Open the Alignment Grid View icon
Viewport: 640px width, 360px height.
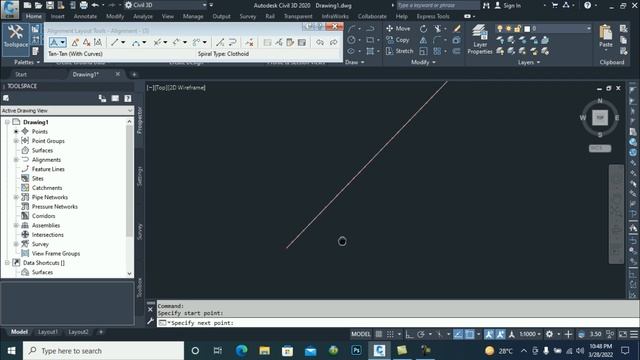click(302, 42)
